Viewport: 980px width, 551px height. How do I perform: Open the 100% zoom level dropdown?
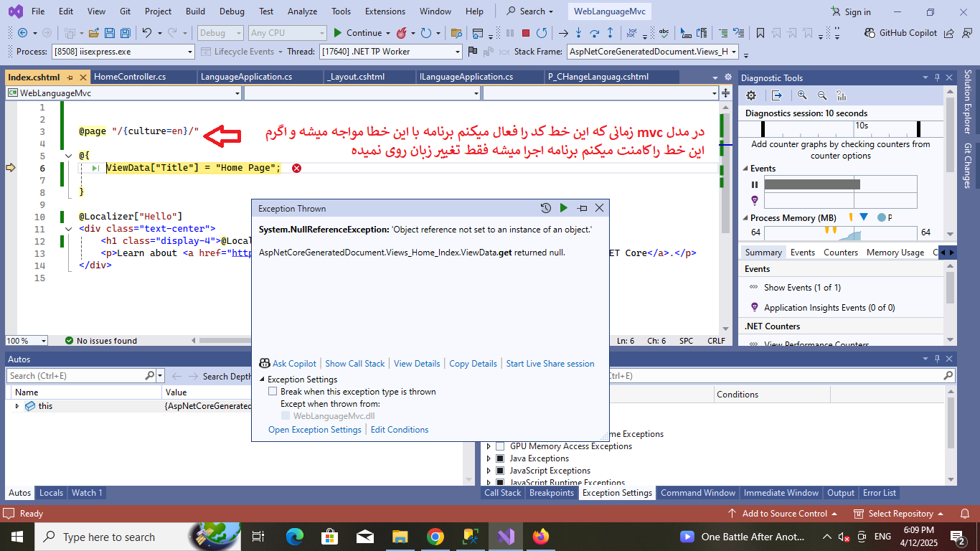click(x=27, y=341)
